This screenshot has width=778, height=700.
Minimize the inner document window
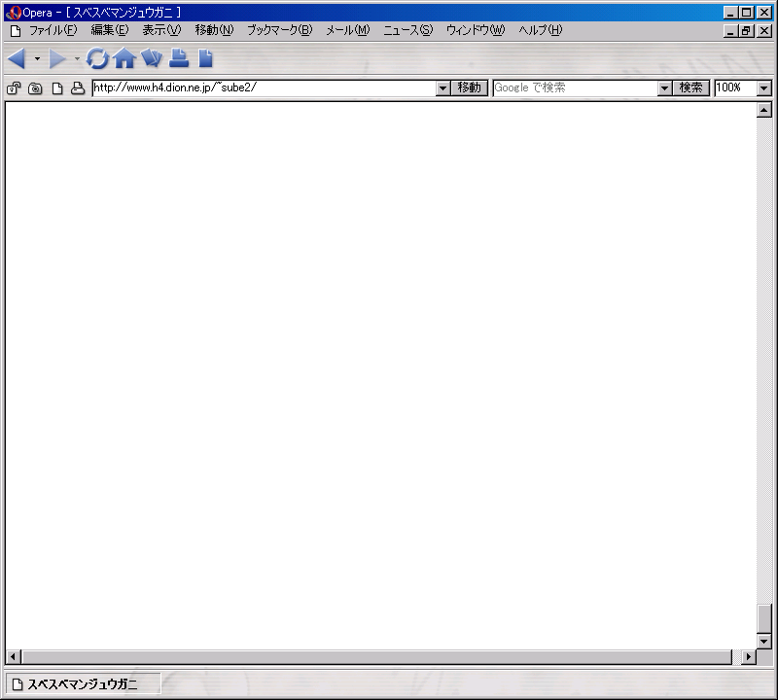730,31
